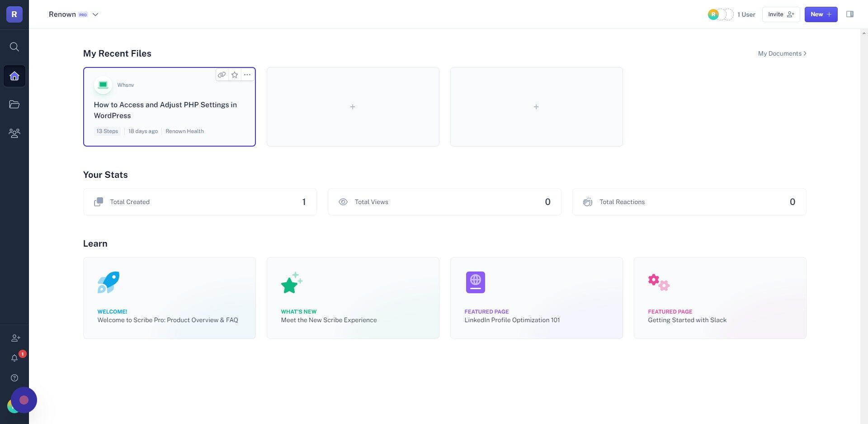Click the Invite button
868x424 pixels.
pos(781,14)
